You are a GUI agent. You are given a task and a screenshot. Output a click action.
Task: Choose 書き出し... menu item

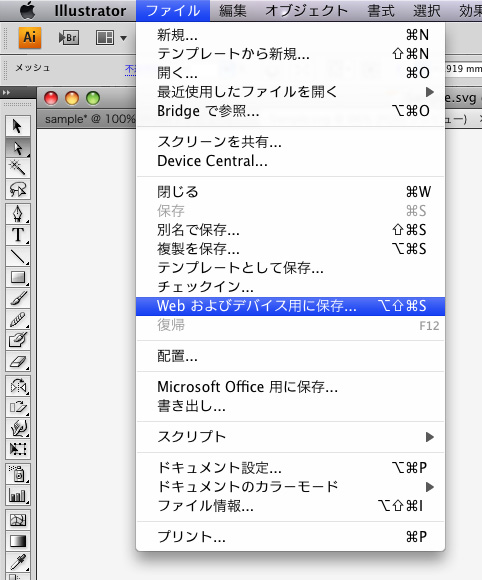pos(290,406)
